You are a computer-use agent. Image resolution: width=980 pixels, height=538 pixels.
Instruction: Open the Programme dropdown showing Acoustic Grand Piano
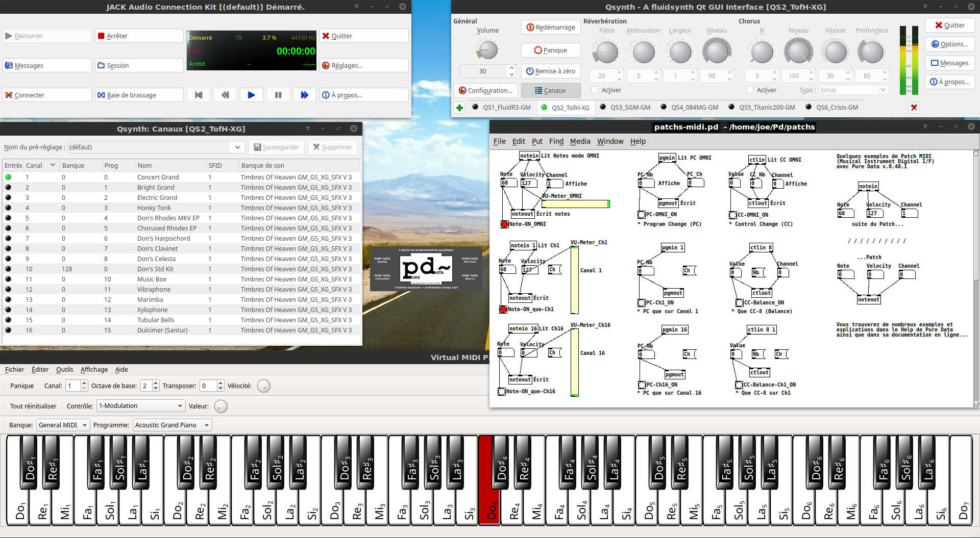[x=171, y=425]
